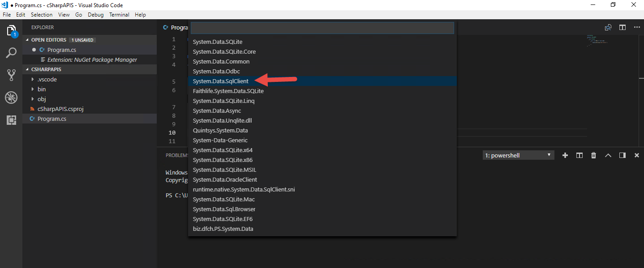Select the System.Data.SqlClient package
Viewport: 644px width, 268px height.
[x=322, y=81]
